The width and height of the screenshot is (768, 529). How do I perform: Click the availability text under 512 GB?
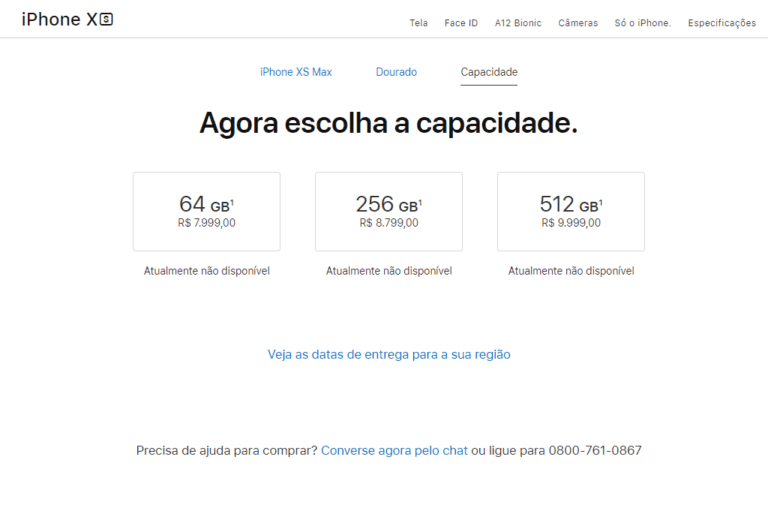(x=570, y=271)
